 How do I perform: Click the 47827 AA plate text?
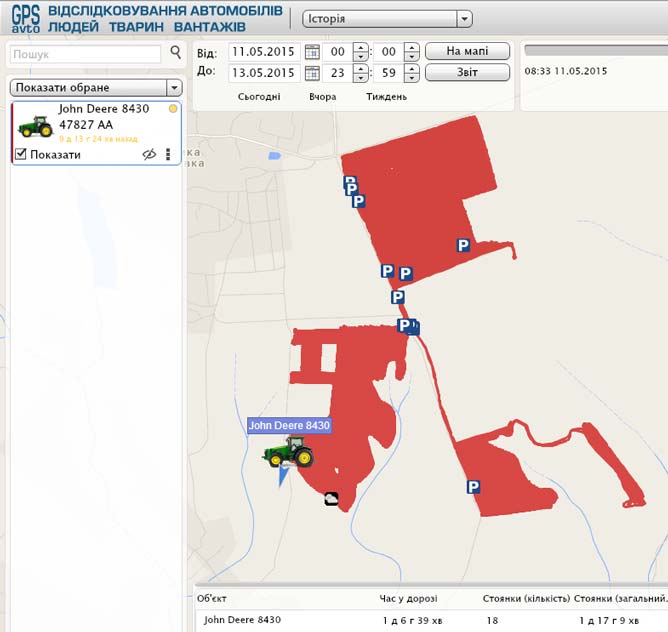coord(86,125)
